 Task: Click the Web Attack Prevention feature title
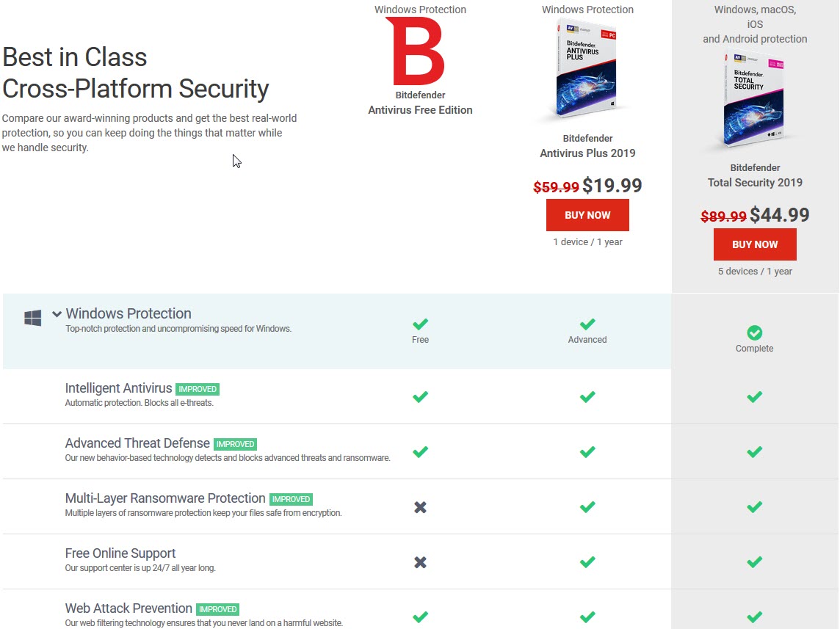pos(128,608)
